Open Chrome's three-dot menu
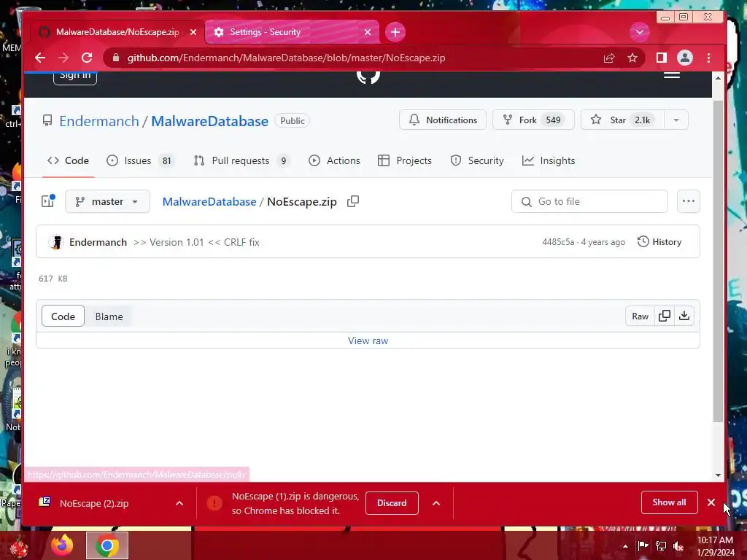The image size is (747, 560). [x=708, y=58]
